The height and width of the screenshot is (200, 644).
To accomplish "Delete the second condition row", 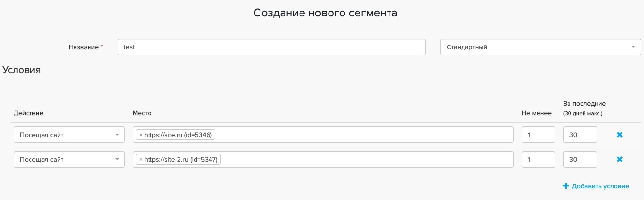I will [620, 159].
